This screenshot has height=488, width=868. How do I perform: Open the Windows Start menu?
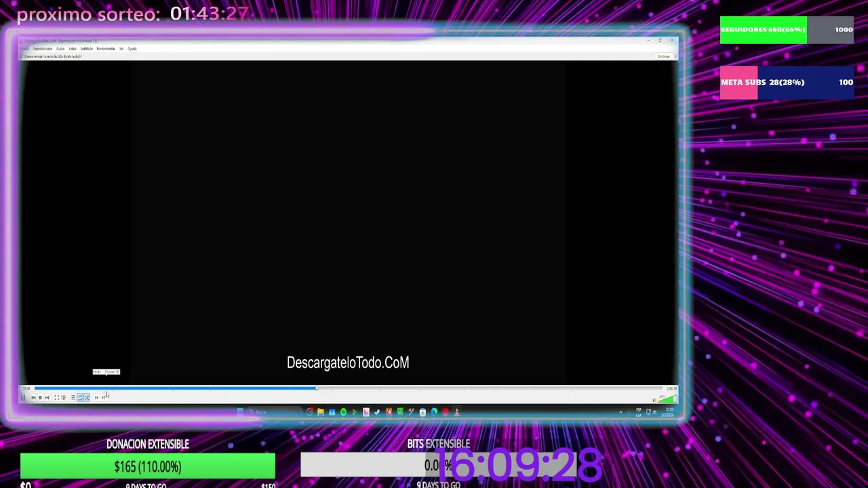point(240,412)
